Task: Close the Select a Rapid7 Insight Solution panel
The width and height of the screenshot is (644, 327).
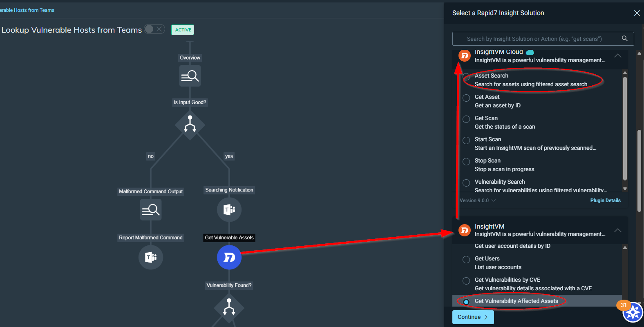Action: click(x=637, y=13)
